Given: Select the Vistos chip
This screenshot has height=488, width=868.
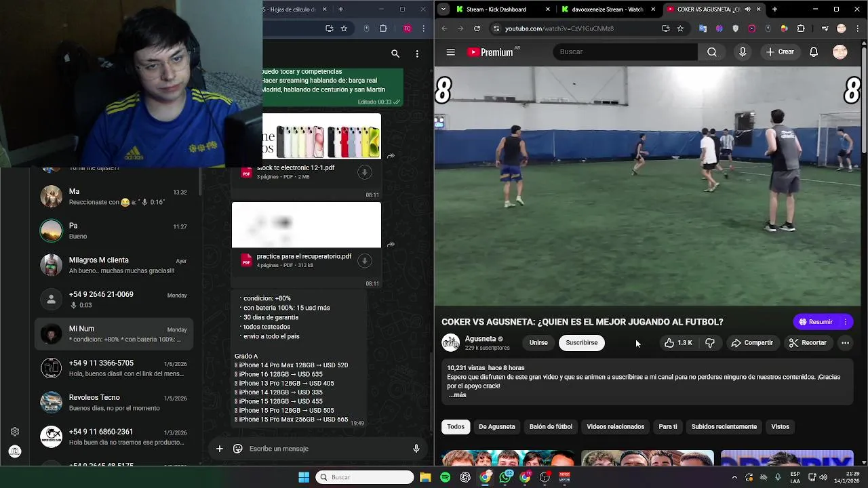Looking at the screenshot, I should click(780, 427).
